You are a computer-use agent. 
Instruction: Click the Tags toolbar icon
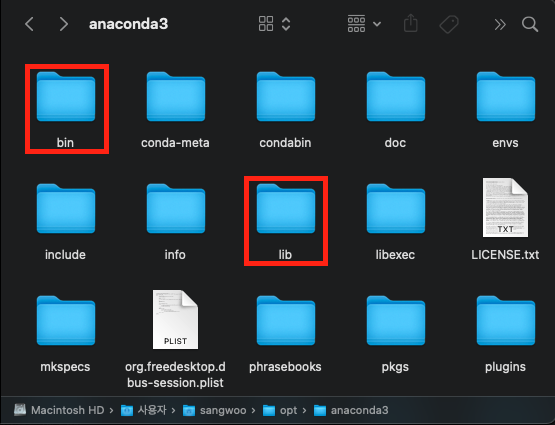tap(449, 24)
